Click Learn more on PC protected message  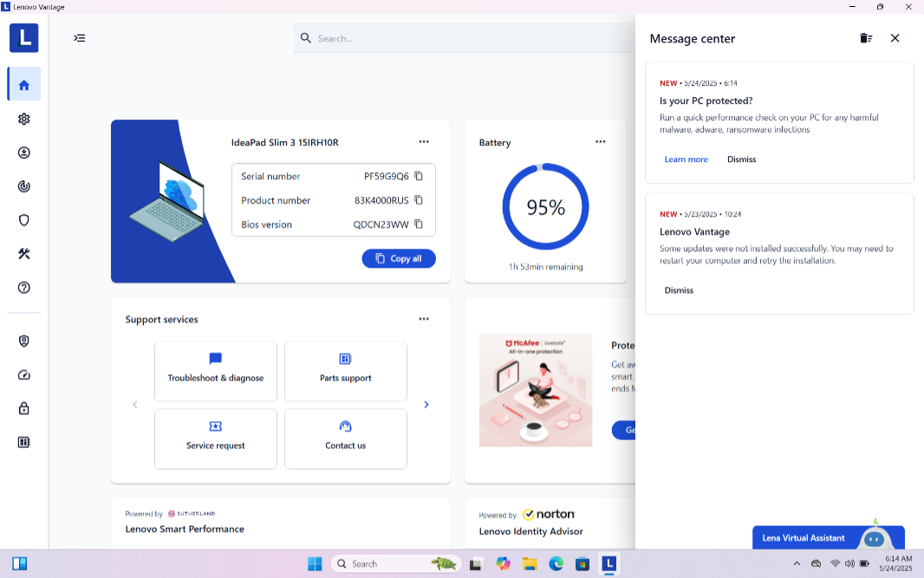[x=686, y=159]
